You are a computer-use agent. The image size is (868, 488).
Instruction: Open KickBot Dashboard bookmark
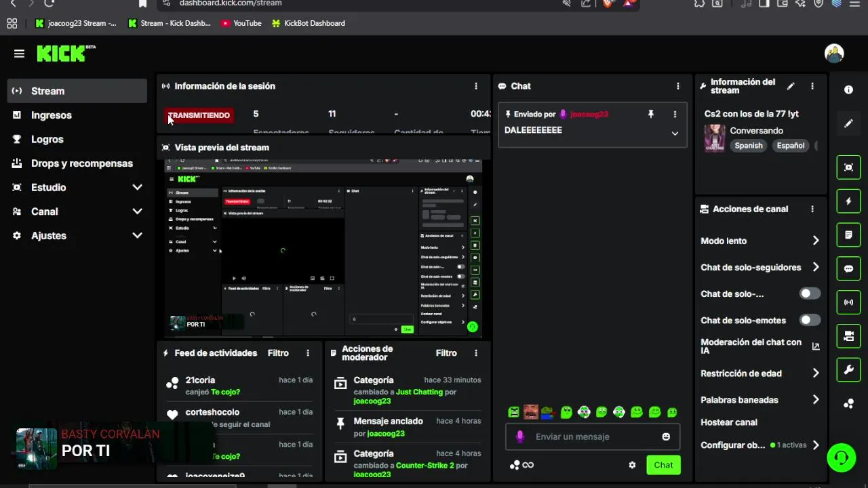tap(308, 23)
